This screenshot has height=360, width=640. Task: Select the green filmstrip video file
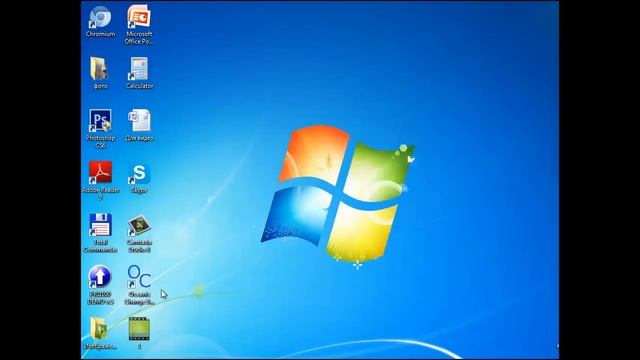[x=139, y=329]
